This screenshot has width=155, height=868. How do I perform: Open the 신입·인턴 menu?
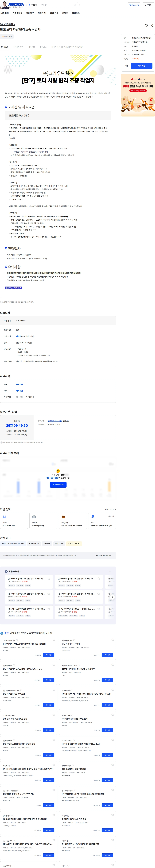(42, 13)
